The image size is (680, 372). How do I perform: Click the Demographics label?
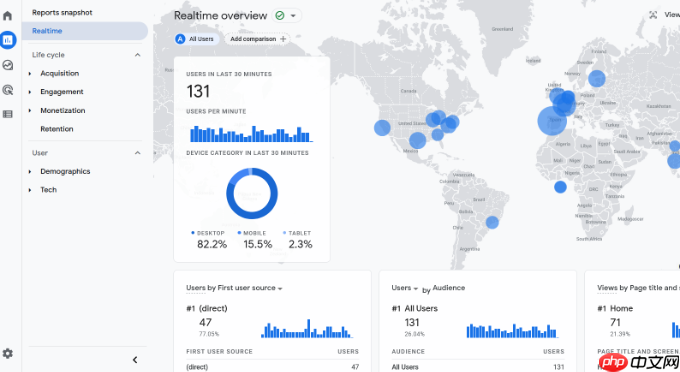(65, 171)
